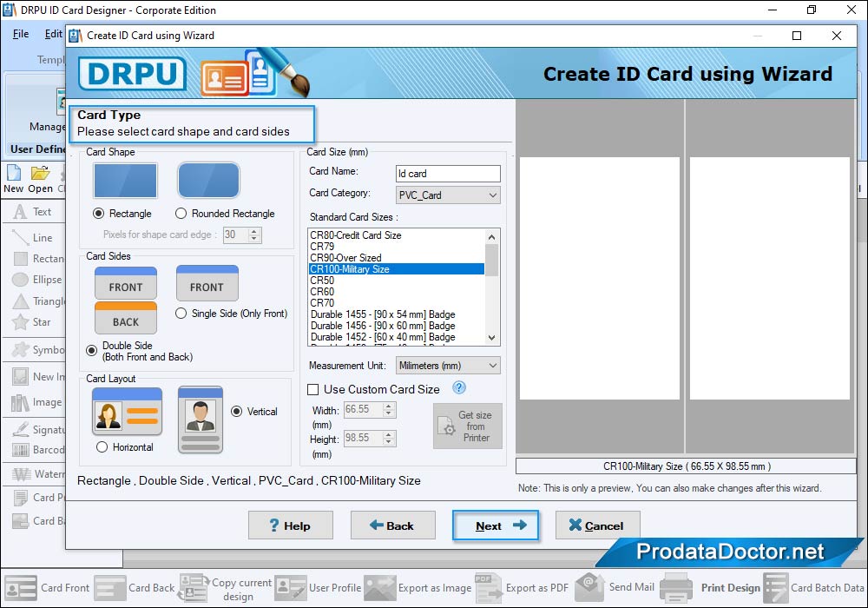Click the Back button

point(393,525)
